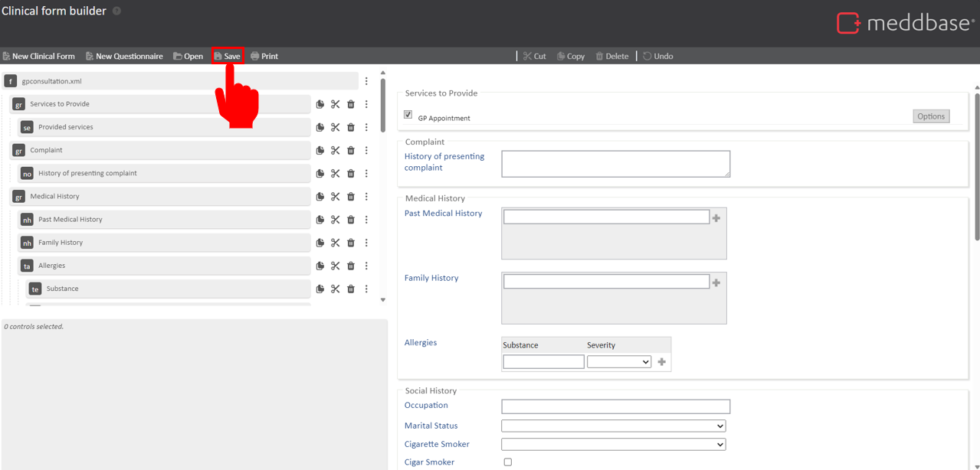Click the scissors icon on Complaint row
The image size is (980, 470).
(336, 150)
